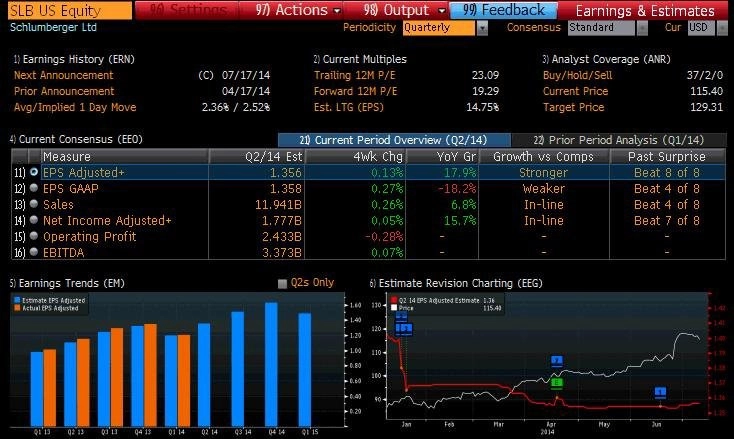Click the Growth vs Comps column header
Image resolution: width=734 pixels, height=439 pixels.
(x=544, y=156)
